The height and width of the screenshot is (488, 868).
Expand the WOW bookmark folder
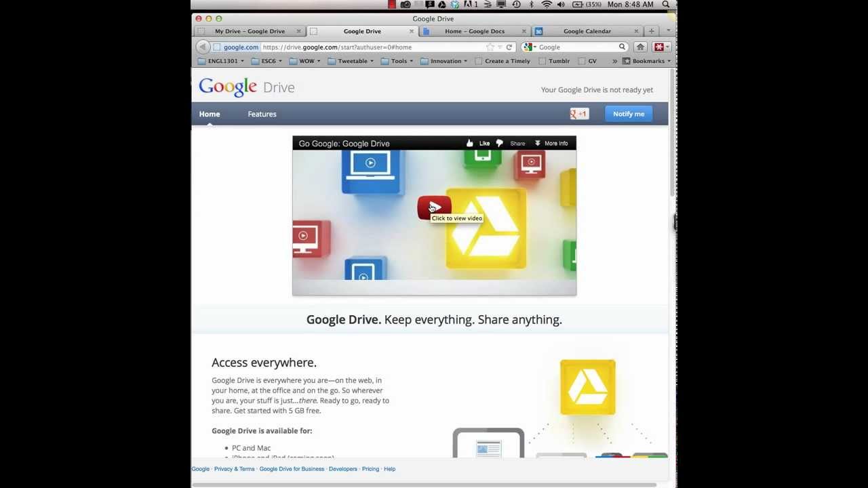coord(305,61)
